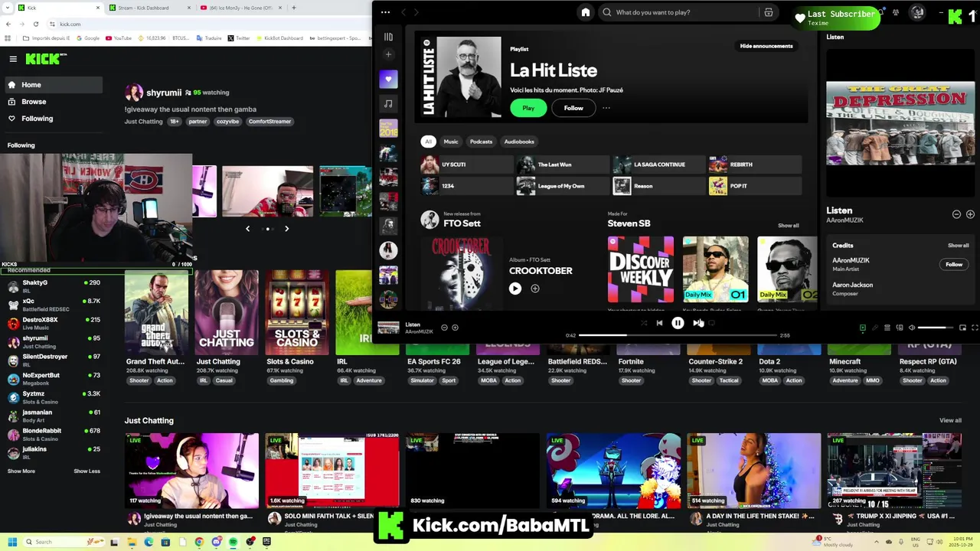Open more options dots beside Follow button

click(606, 108)
